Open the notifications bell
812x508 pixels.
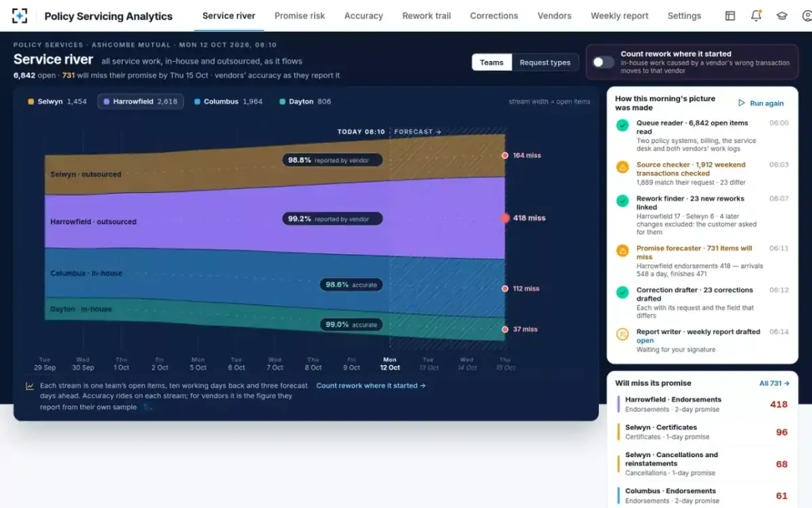point(756,16)
